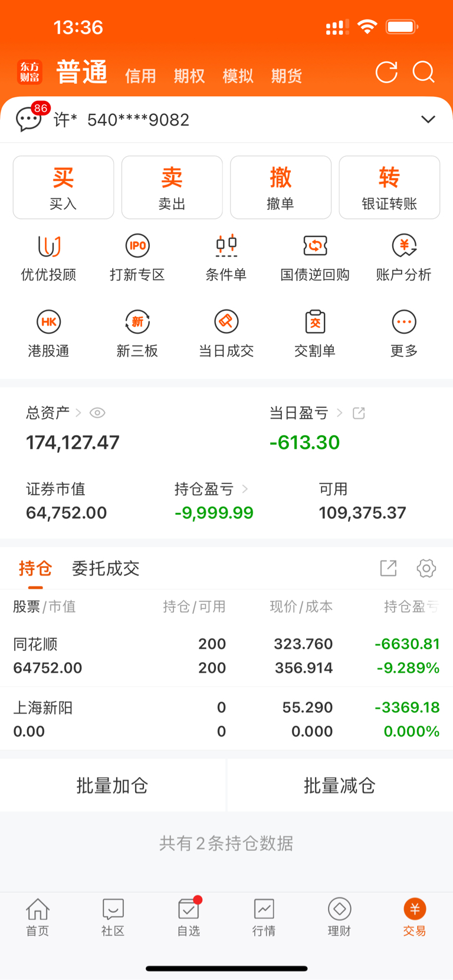Go to 行情 market quotes tab
Image resolution: width=453 pixels, height=980 pixels.
click(264, 917)
